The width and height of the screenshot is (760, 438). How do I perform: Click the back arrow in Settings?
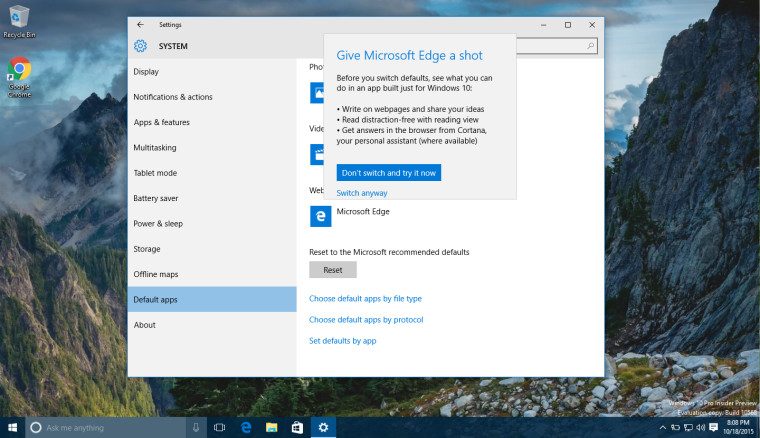140,24
